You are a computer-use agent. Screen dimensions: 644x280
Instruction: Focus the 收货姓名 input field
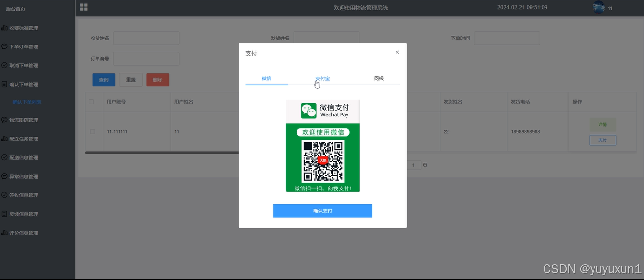coord(146,38)
